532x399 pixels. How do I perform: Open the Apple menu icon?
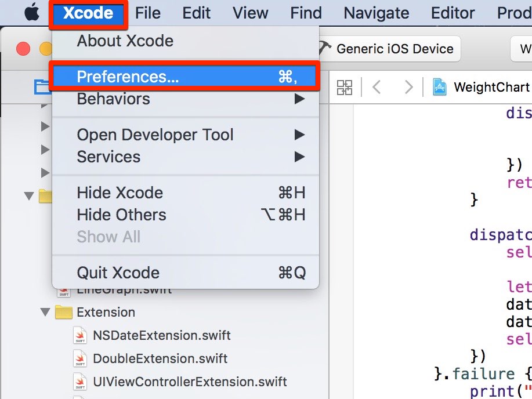(x=32, y=13)
